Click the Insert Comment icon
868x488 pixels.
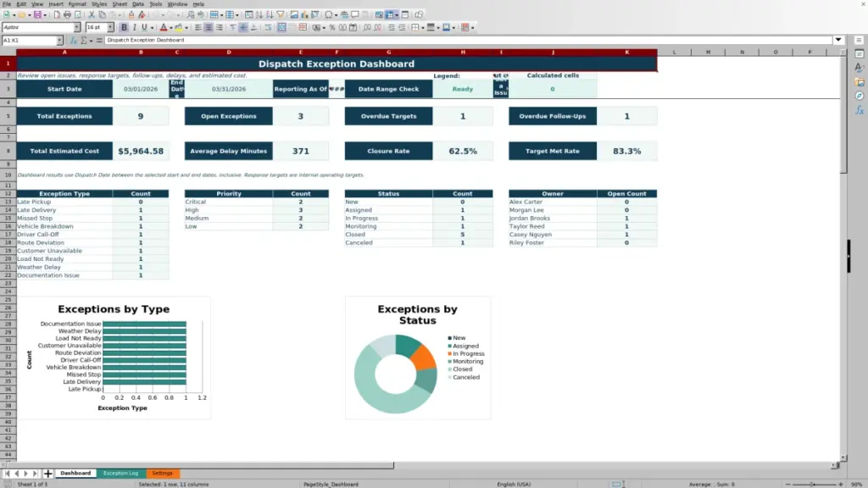click(x=355, y=14)
